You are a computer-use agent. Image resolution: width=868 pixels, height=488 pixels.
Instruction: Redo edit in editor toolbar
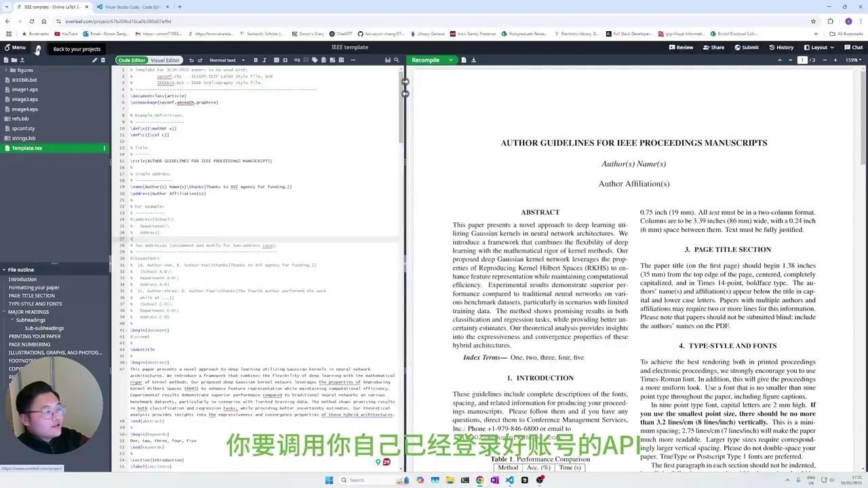[x=200, y=60]
